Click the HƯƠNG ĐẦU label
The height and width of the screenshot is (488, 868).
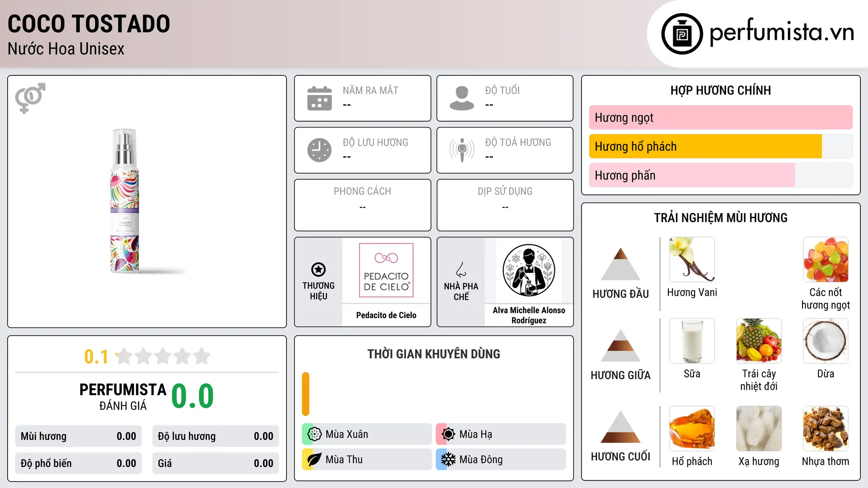pos(620,294)
